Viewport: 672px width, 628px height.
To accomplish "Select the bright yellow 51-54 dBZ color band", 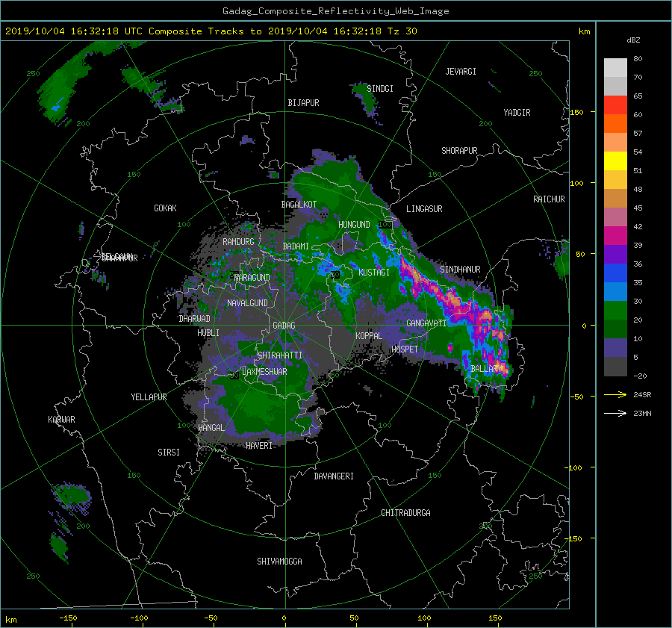I will click(x=615, y=161).
